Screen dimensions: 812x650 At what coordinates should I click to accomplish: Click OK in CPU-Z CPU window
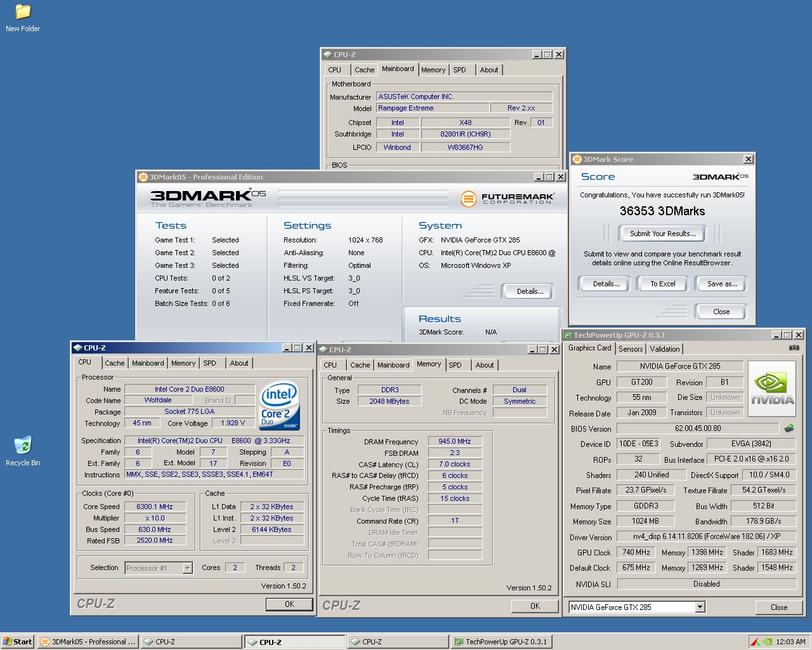click(x=289, y=604)
